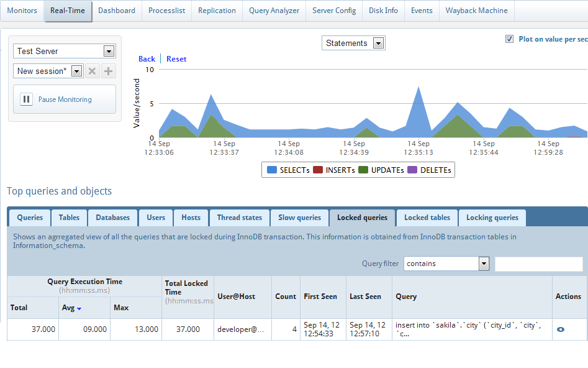Click the Avg column sort arrow
The width and height of the screenshot is (588, 368).
(79, 309)
